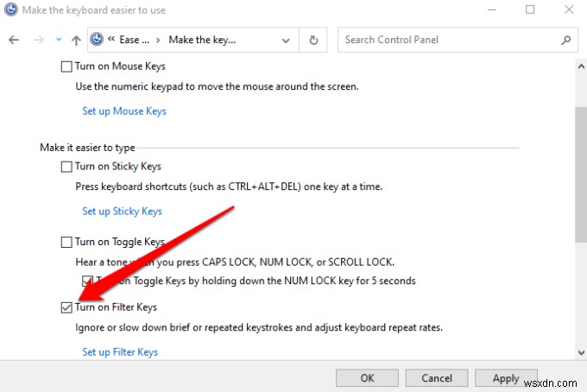The height and width of the screenshot is (392, 587).
Task: Click 'Make it easier to type' heading
Action: pos(87,148)
